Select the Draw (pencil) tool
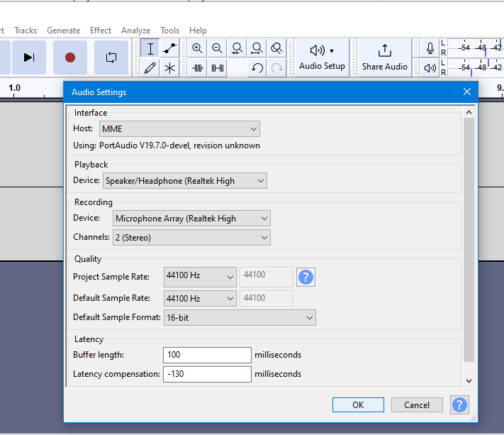The width and height of the screenshot is (504, 435). point(150,68)
